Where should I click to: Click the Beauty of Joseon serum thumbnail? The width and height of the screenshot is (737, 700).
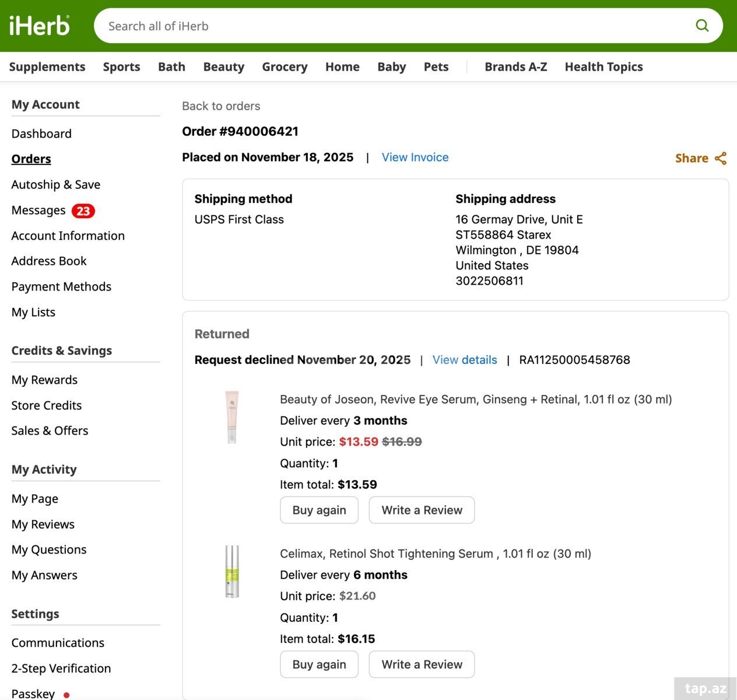pos(232,417)
